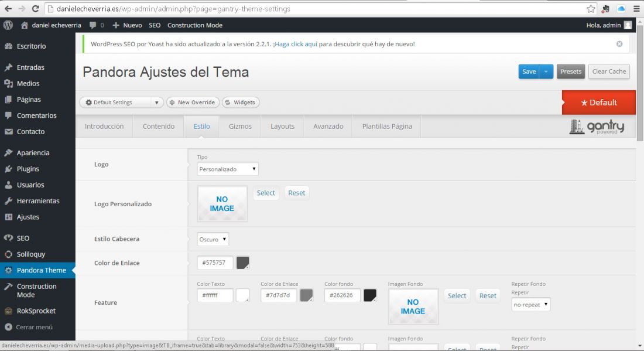Select a Feature background image

click(457, 295)
